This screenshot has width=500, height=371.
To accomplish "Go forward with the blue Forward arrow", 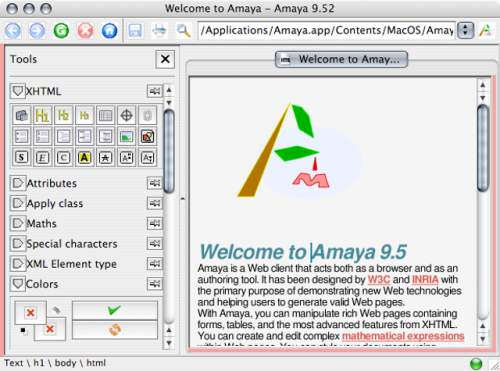I will pyautogui.click(x=37, y=31).
